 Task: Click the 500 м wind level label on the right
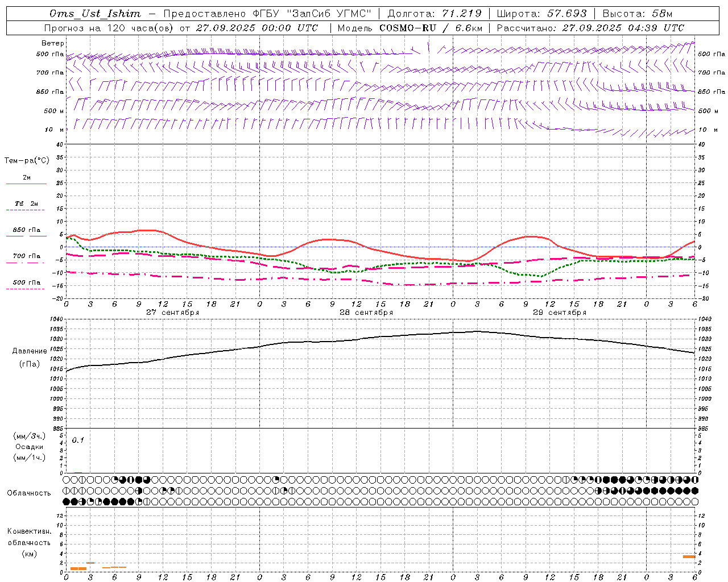(708, 111)
